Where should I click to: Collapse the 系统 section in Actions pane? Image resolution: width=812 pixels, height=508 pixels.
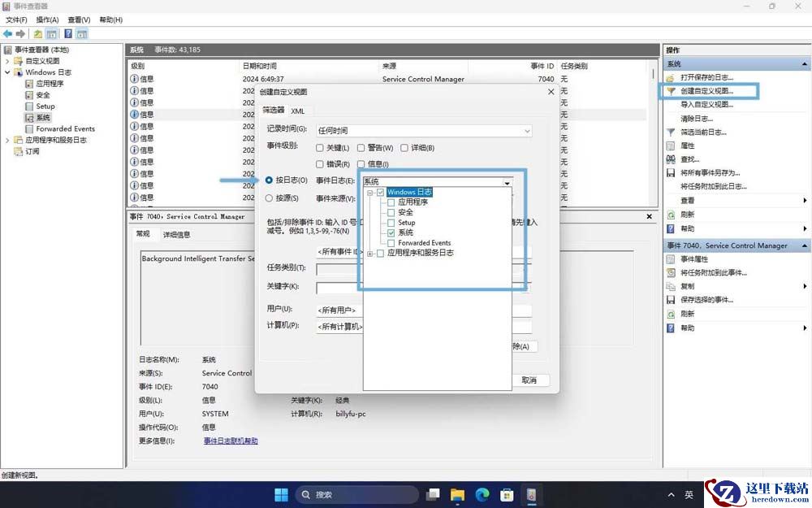point(805,64)
